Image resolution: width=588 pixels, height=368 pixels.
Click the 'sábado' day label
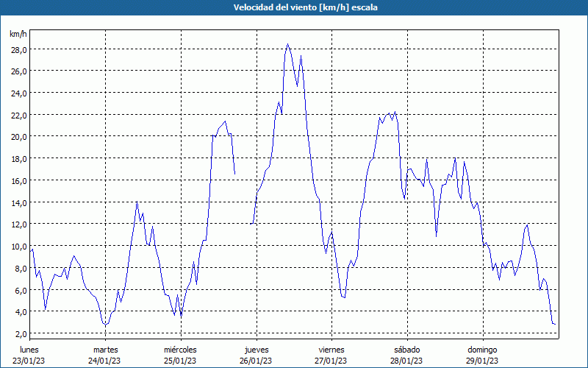point(407,350)
